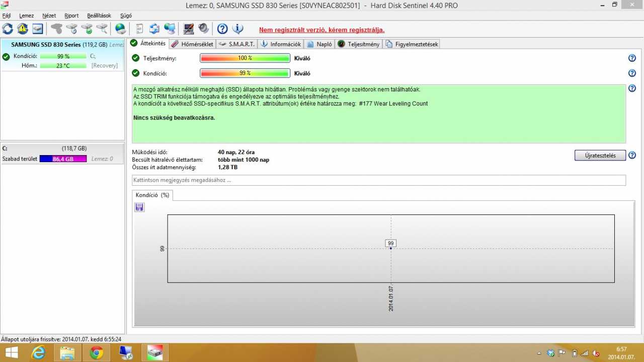This screenshot has width=644, height=362.
Task: Click the 40 nap, 22 óra value
Action: point(236,152)
